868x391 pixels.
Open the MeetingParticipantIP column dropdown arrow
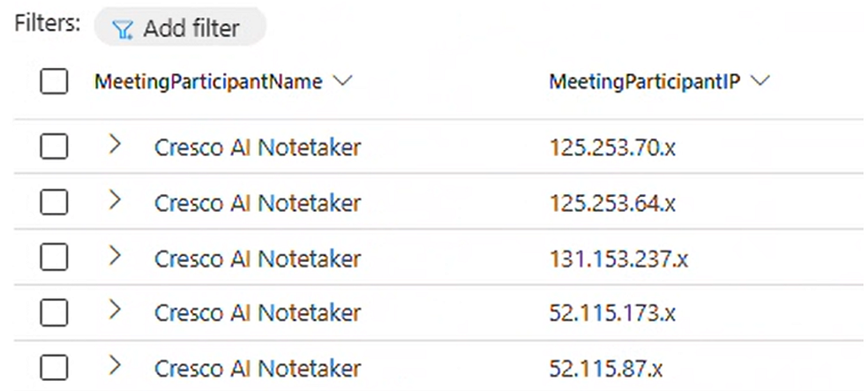pyautogui.click(x=760, y=81)
